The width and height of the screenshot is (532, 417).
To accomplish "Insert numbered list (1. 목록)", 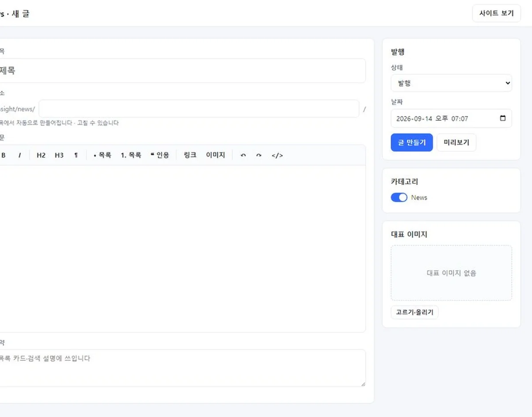I will [131, 155].
